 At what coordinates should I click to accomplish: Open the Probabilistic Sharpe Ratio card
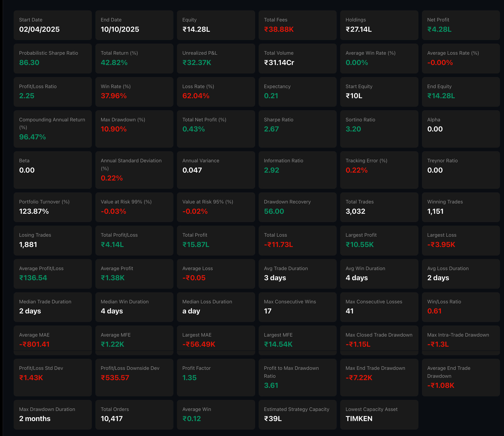tap(52, 58)
